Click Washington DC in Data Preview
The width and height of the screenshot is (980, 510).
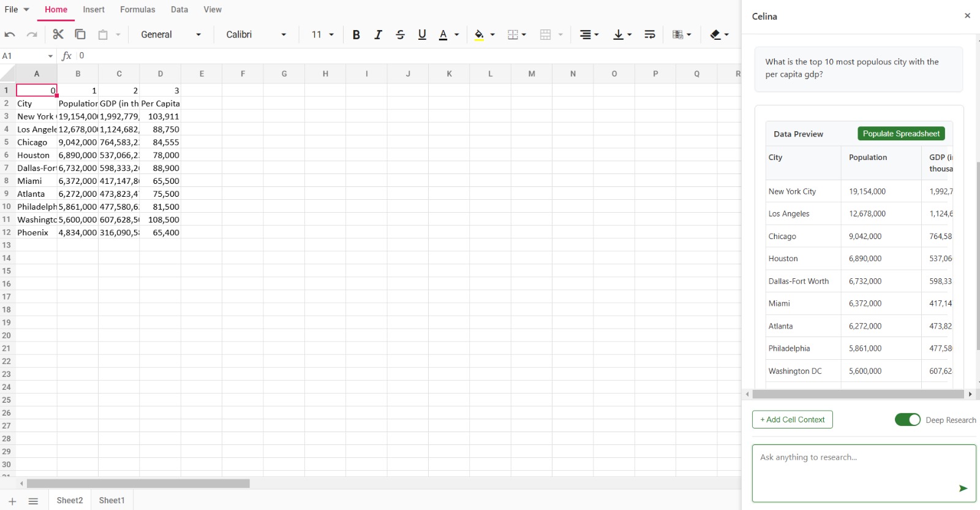pos(795,371)
